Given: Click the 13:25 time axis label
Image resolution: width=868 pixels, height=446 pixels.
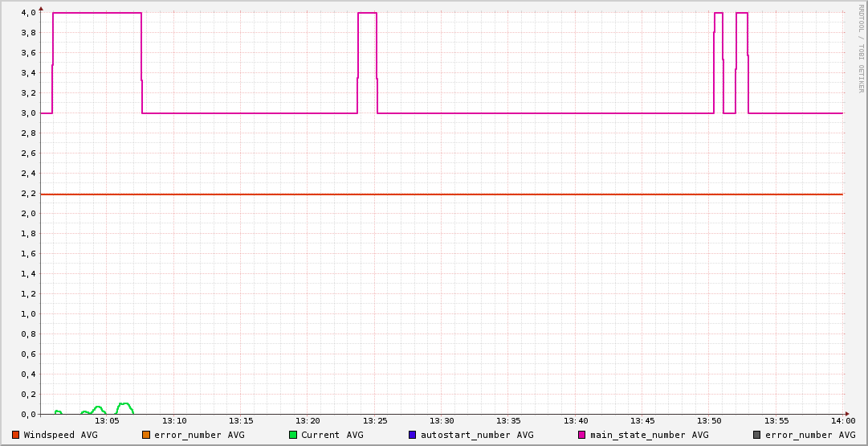Looking at the screenshot, I should coord(375,421).
